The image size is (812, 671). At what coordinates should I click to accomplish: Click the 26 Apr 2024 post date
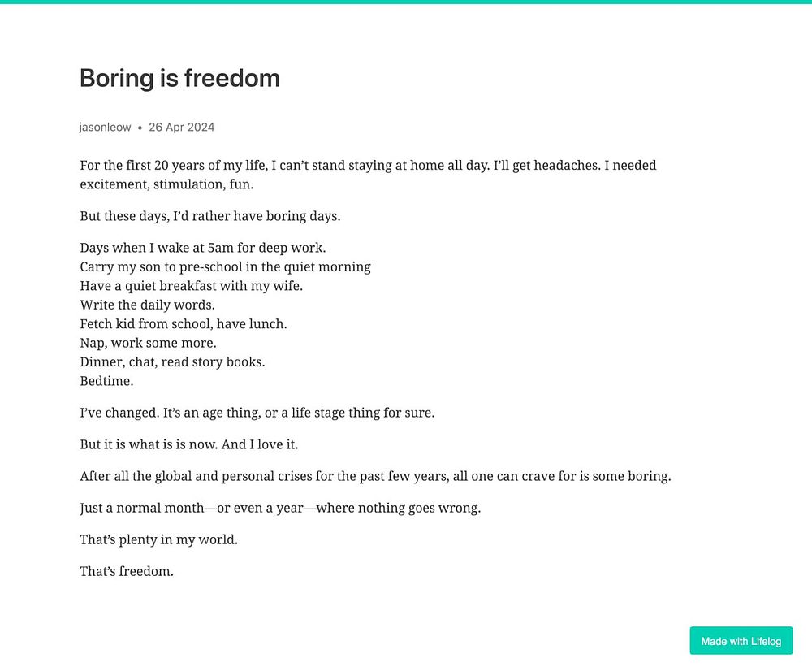[181, 128]
